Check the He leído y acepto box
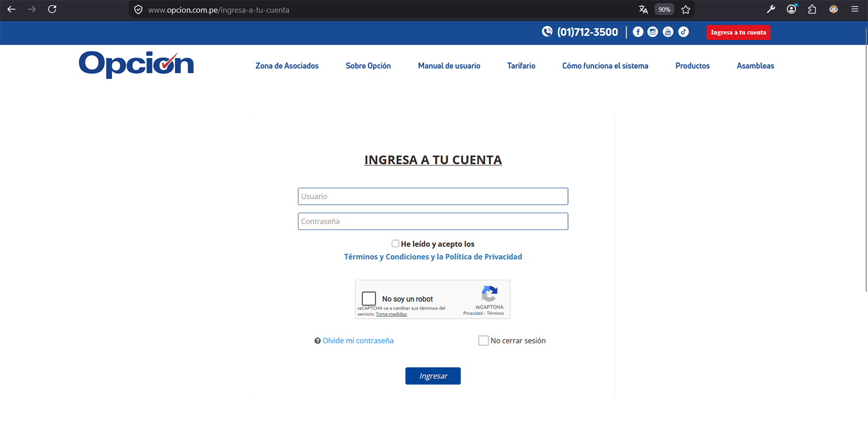This screenshot has height=429, width=868. pos(395,244)
